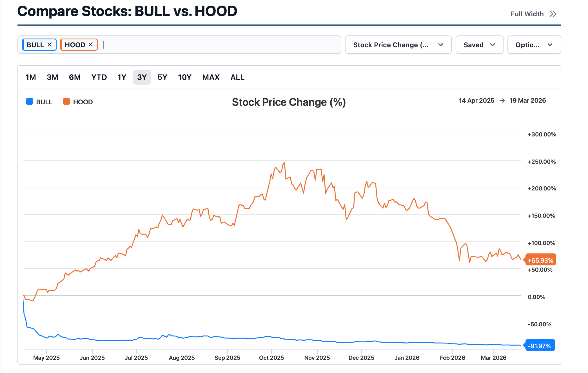Screen dimensions: 588x373
Task: Open the Options dropdown menu
Action: [534, 45]
